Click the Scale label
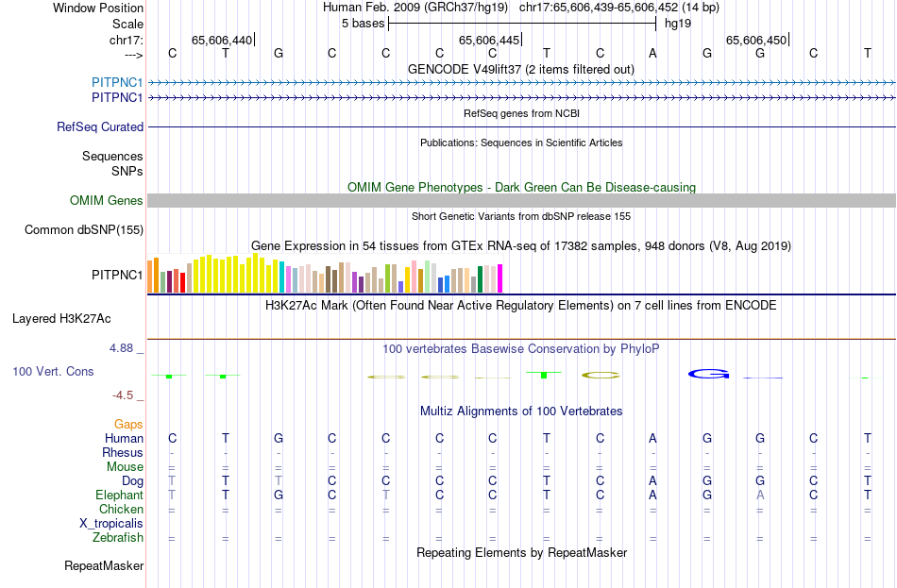This screenshot has width=897, height=588. [127, 24]
